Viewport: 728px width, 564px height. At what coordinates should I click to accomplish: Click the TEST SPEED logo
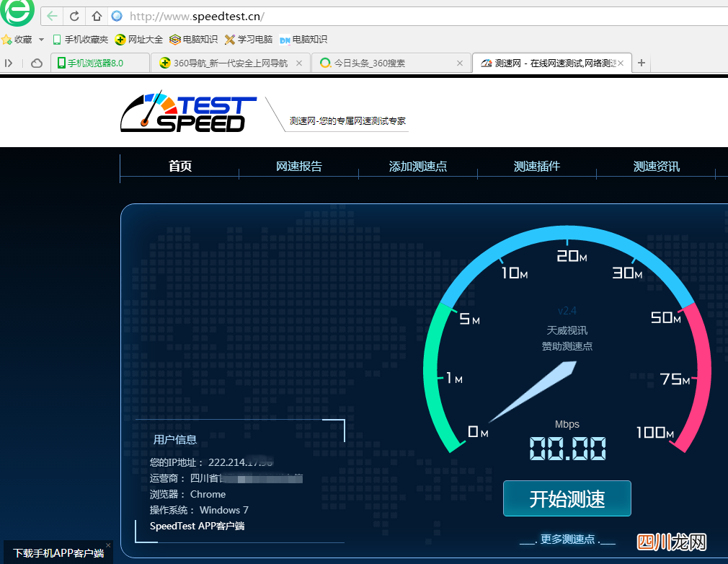coord(188,112)
